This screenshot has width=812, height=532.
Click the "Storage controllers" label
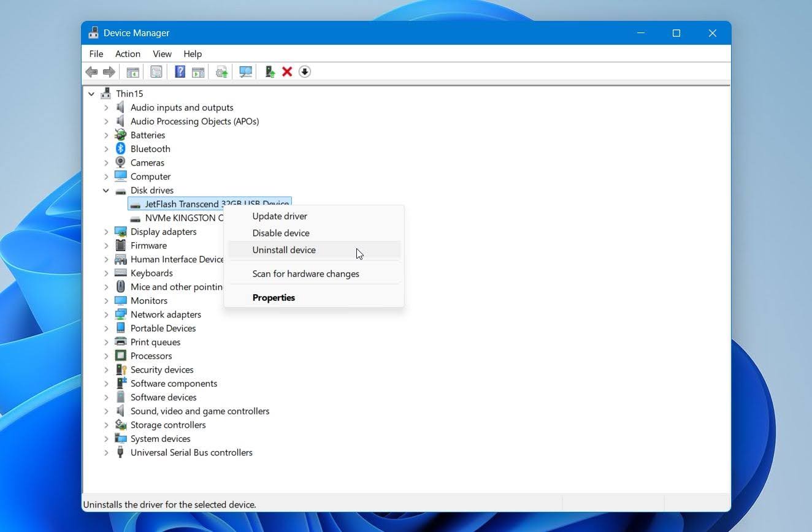point(168,425)
